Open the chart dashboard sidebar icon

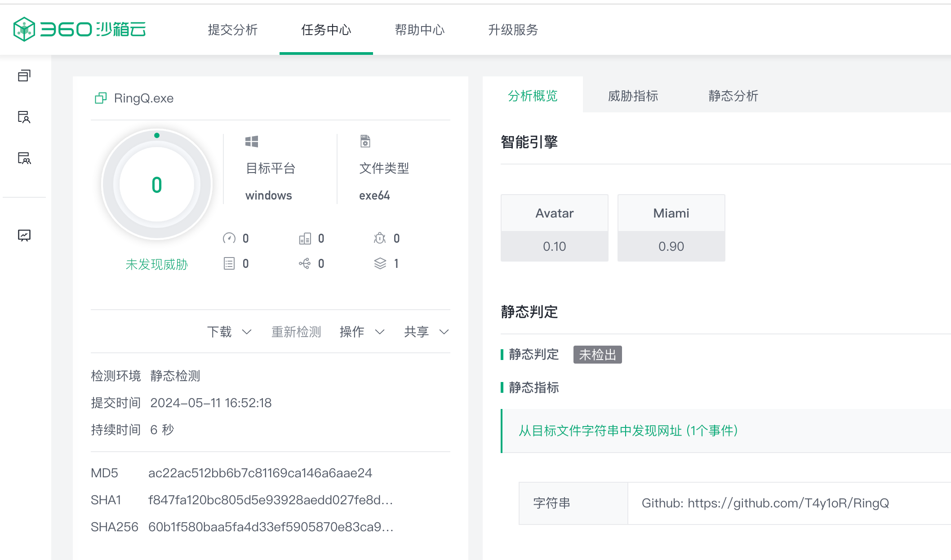(24, 235)
